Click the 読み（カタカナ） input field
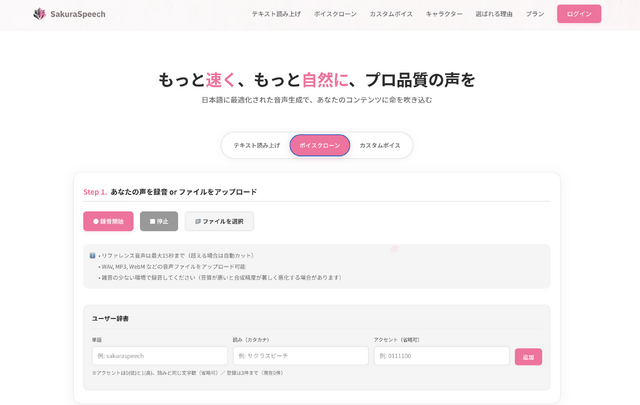 pyautogui.click(x=300, y=356)
